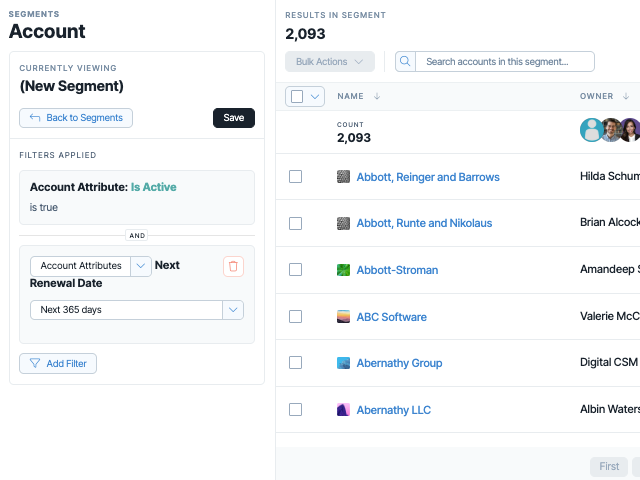640x480 pixels.
Task: Focus the search accounts input field
Action: [505, 62]
